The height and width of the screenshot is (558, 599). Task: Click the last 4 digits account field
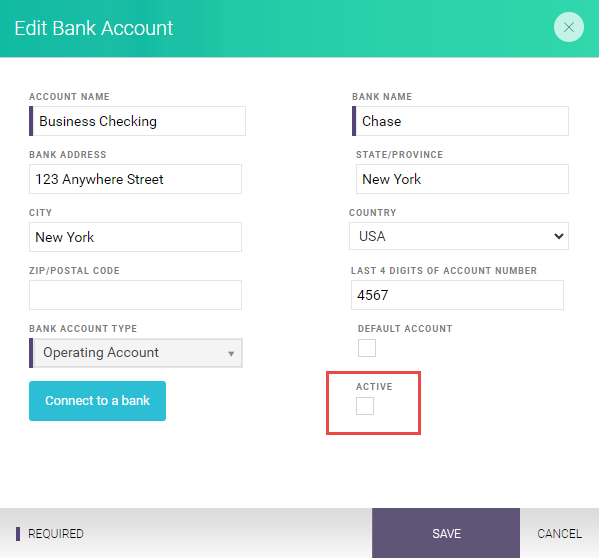457,295
